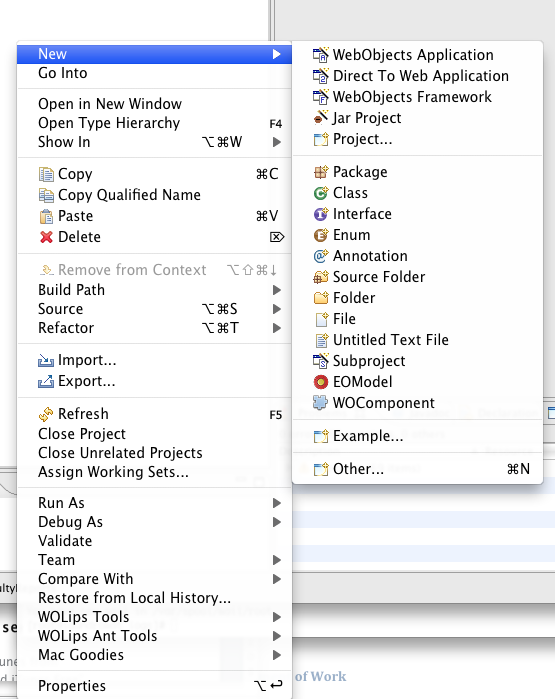Image resolution: width=555 pixels, height=699 pixels.
Task: Choose Validate from the menu
Action: (x=154, y=541)
